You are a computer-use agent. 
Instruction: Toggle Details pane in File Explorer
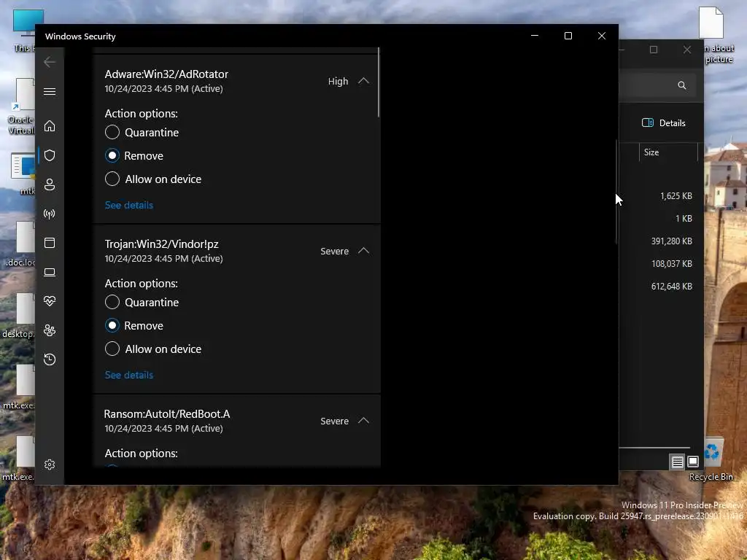coord(664,122)
